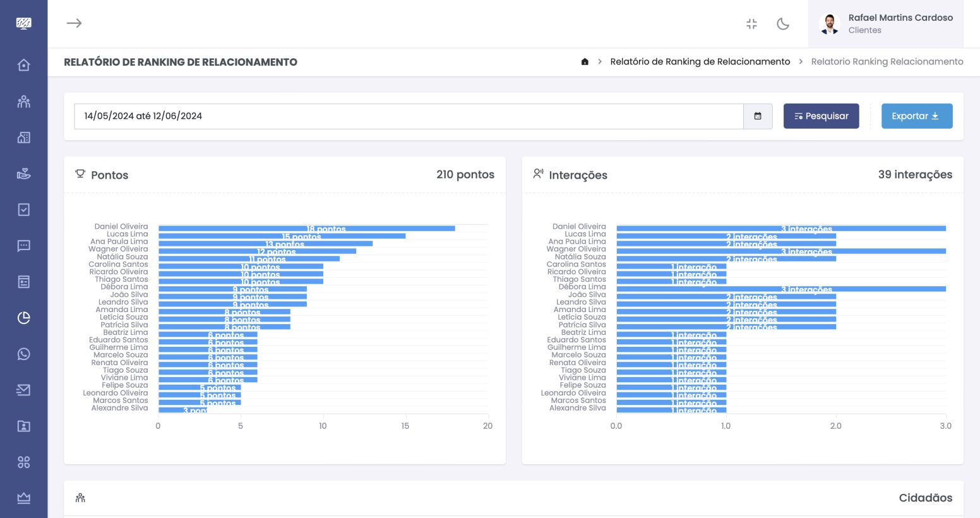The height and width of the screenshot is (518, 980).
Task: Click the Exportar button
Action: click(x=917, y=116)
